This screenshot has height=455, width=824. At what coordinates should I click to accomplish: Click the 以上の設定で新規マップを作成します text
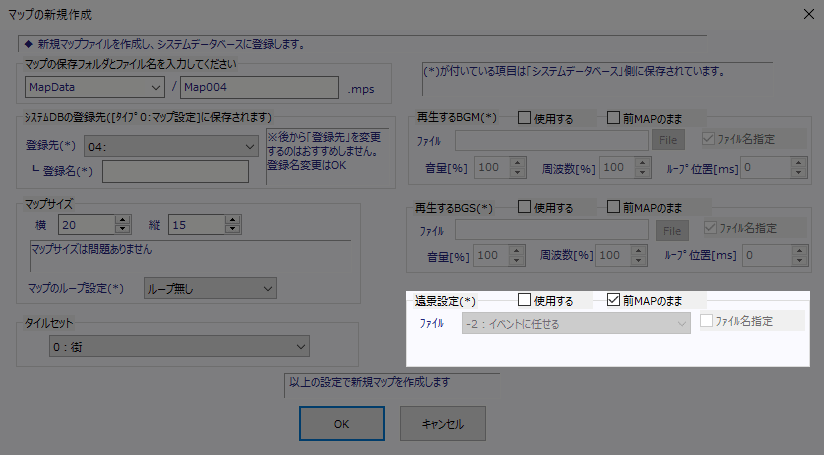[x=369, y=382]
